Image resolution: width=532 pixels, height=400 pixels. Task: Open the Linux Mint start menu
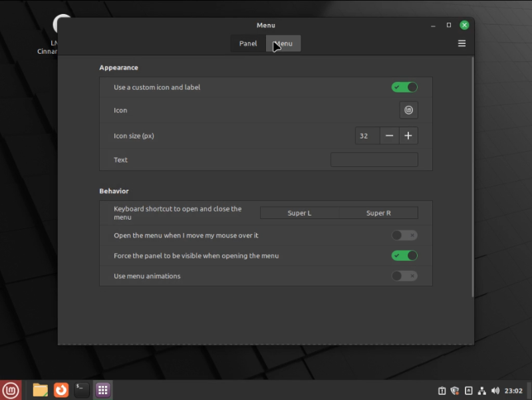pos(11,390)
